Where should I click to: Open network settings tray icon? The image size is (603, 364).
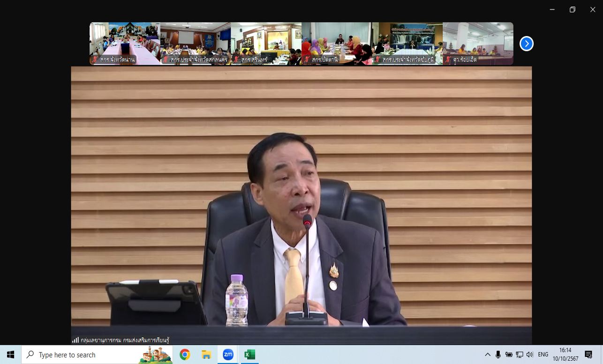pos(520,355)
